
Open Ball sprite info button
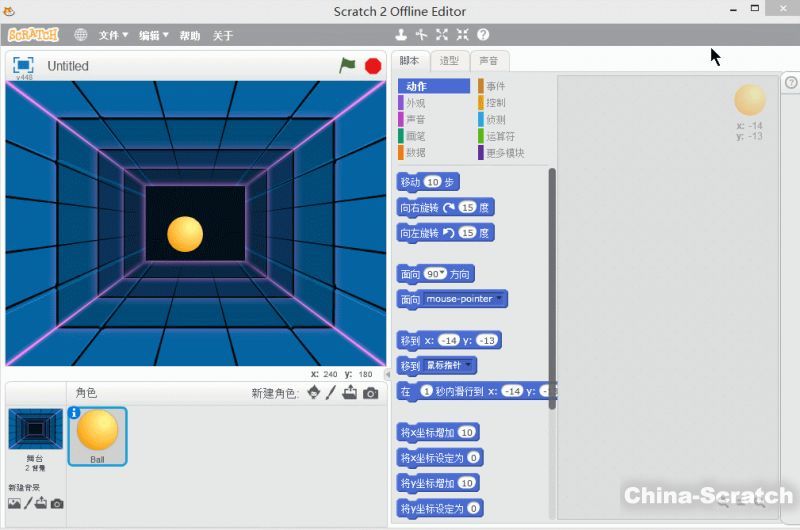(74, 412)
